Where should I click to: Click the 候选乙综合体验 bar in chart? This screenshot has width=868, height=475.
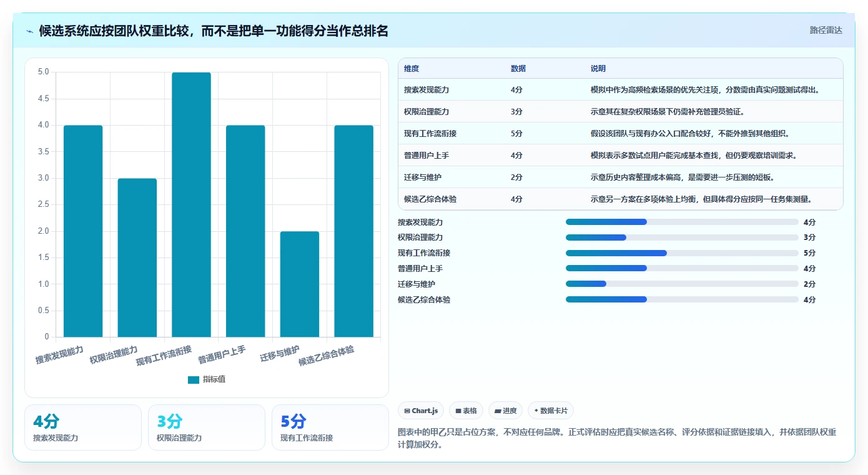(353, 231)
